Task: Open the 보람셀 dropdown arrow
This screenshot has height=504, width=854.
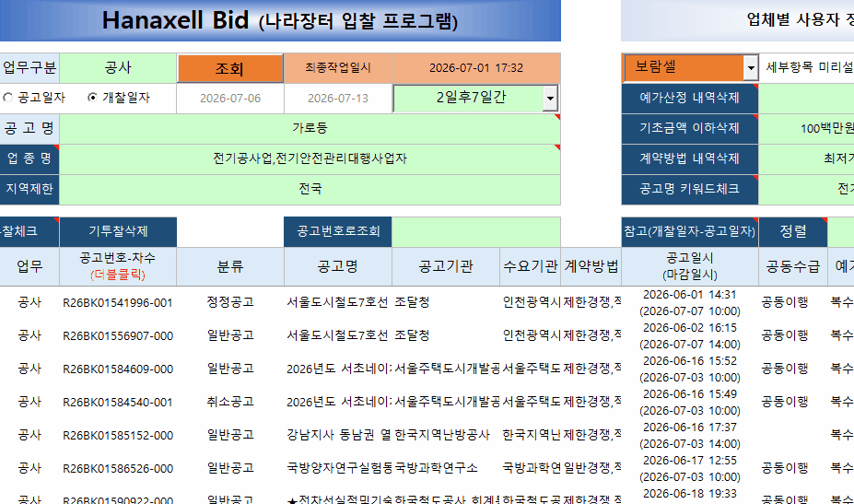Action: click(x=751, y=68)
